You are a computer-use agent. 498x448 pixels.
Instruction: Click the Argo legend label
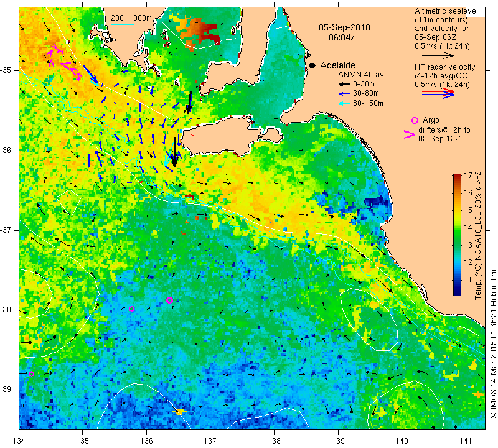tap(431, 120)
